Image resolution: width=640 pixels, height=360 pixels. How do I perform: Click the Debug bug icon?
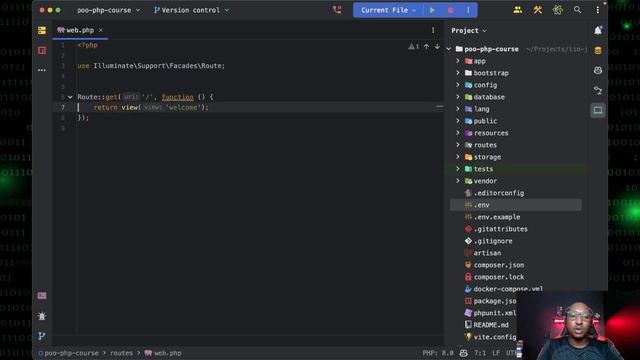(x=450, y=10)
